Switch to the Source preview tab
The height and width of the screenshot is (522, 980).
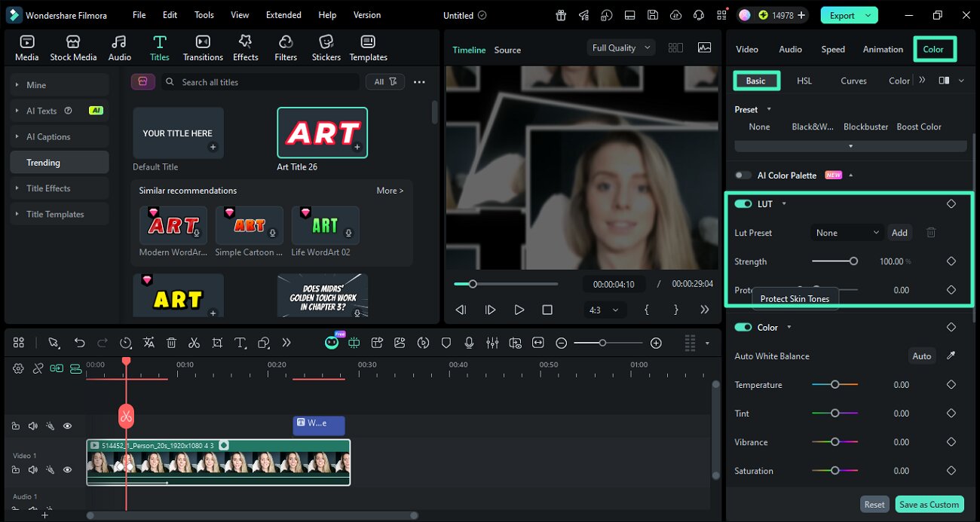pos(507,50)
